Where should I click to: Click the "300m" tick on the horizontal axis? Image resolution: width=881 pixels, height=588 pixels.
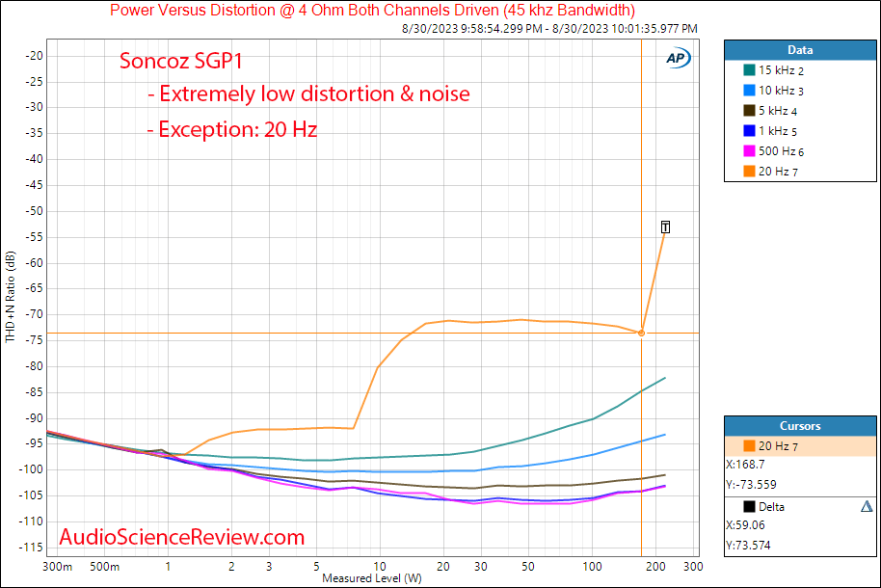[x=57, y=567]
